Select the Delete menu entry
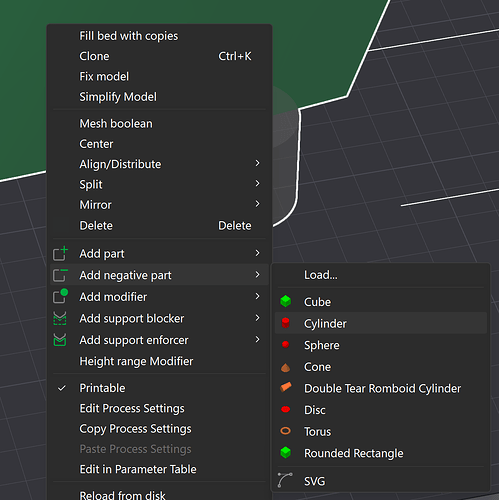 [96, 226]
